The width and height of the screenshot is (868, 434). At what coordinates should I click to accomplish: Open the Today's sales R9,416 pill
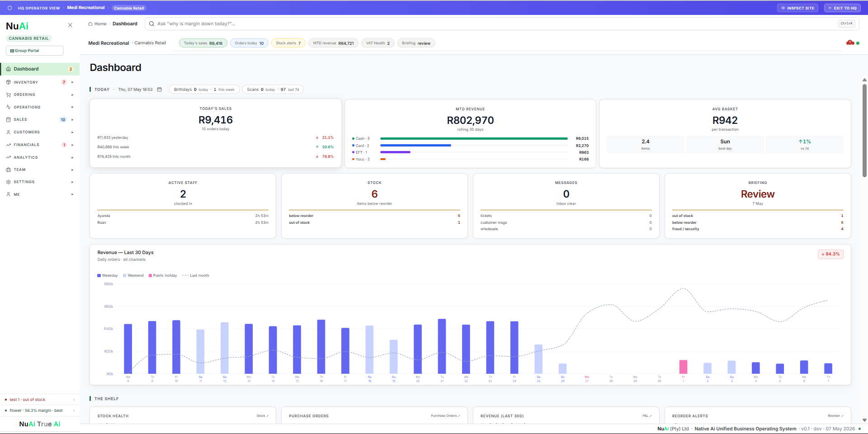[203, 43]
